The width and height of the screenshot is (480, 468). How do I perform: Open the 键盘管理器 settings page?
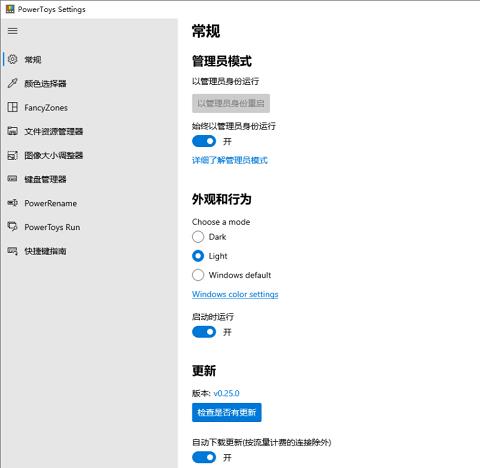[x=89, y=179]
